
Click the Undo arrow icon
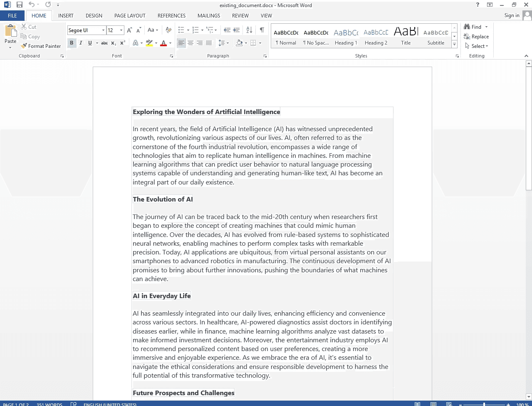32,5
